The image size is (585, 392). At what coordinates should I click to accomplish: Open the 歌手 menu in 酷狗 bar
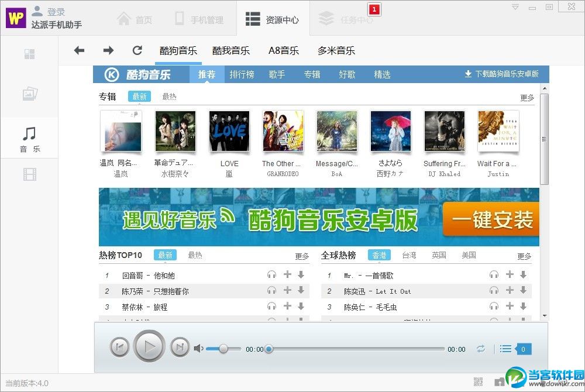277,74
